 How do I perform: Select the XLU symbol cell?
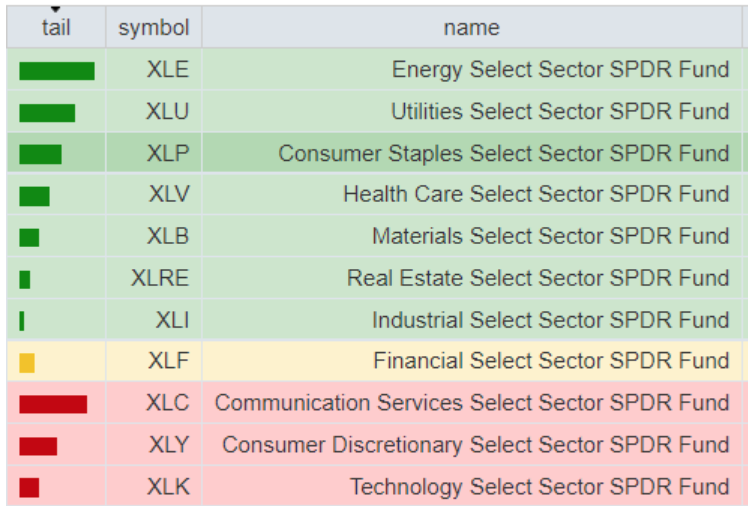point(167,112)
